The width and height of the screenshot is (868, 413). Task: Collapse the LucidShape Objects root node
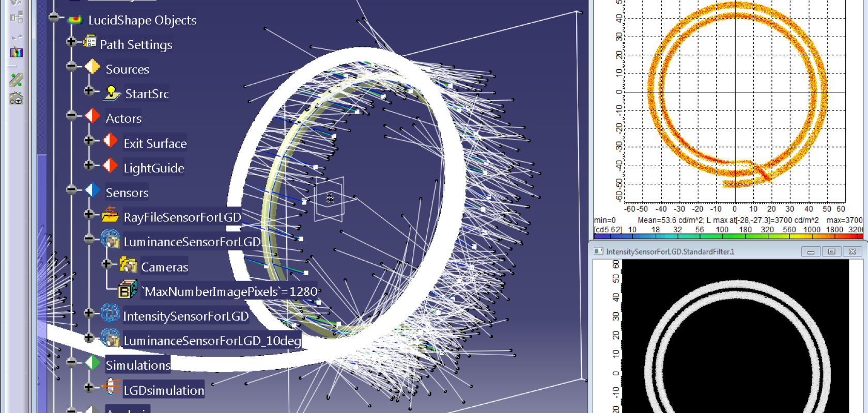(x=53, y=17)
